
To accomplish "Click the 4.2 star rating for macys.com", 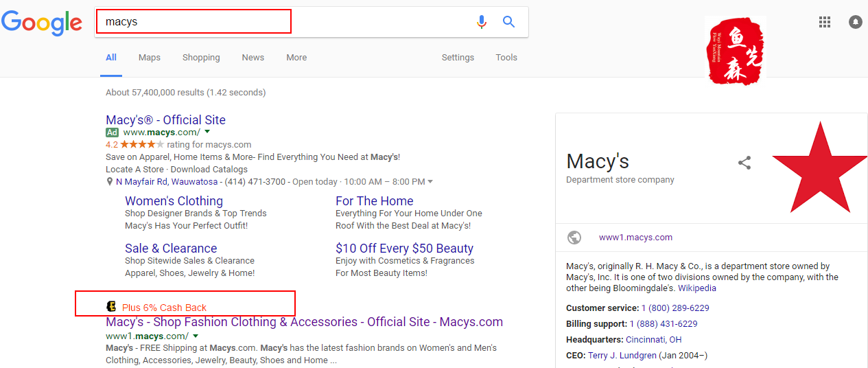I will coord(178,145).
